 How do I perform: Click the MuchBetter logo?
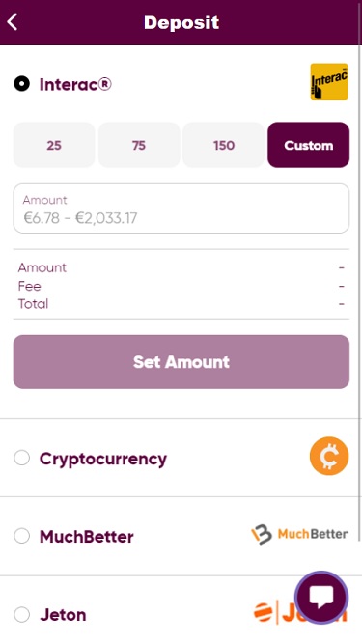[299, 534]
